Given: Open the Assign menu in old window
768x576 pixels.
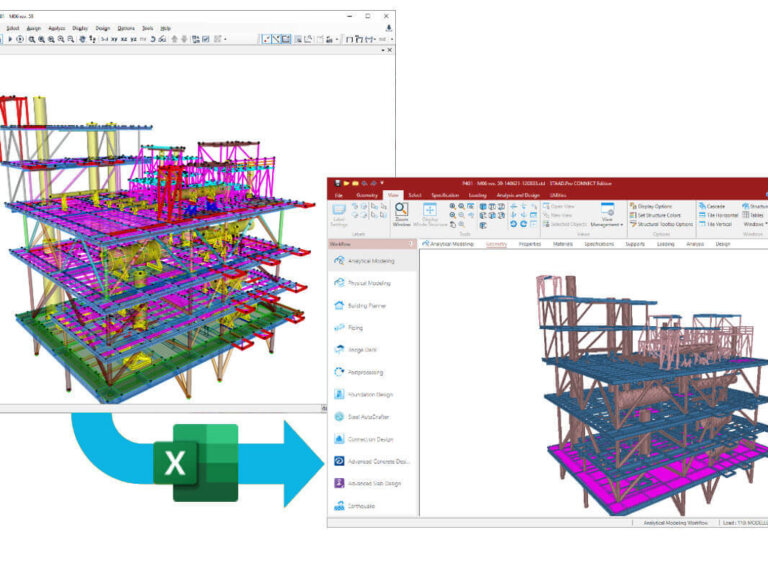Looking at the screenshot, I should 34,28.
